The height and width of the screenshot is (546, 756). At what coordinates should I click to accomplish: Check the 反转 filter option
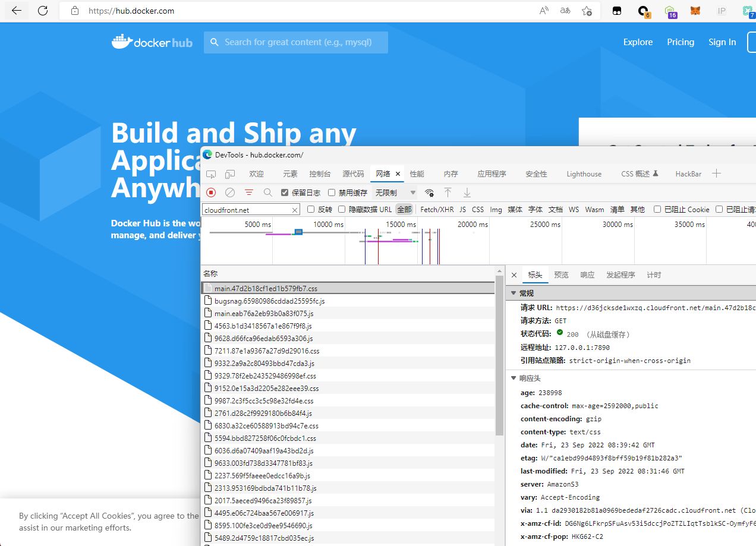(310, 209)
